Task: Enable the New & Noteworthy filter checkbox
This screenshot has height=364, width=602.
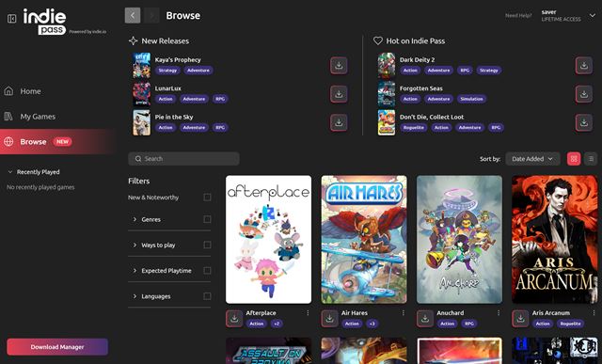Action: (207, 198)
